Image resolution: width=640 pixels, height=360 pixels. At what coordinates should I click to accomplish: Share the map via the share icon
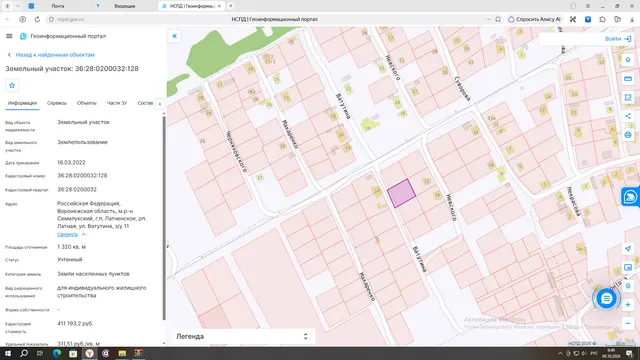tap(628, 116)
